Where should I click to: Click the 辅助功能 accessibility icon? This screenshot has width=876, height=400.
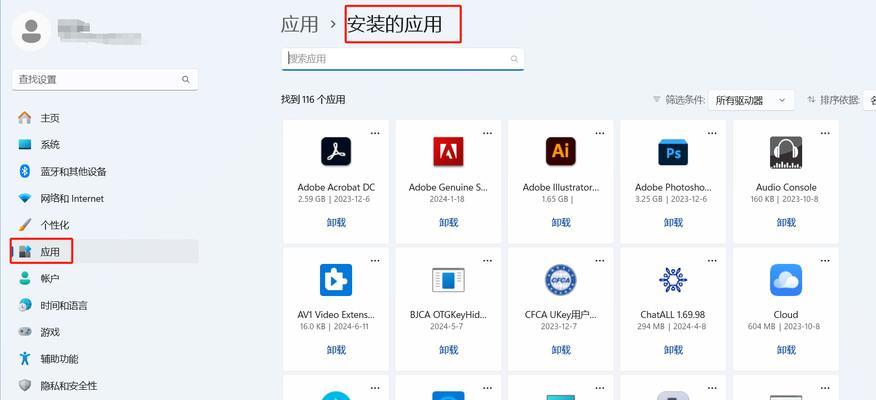click(25, 358)
